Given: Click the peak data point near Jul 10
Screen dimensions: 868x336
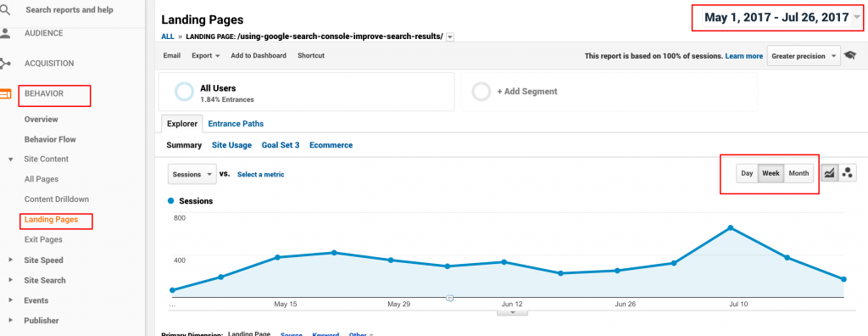Looking at the screenshot, I should click(x=731, y=228).
